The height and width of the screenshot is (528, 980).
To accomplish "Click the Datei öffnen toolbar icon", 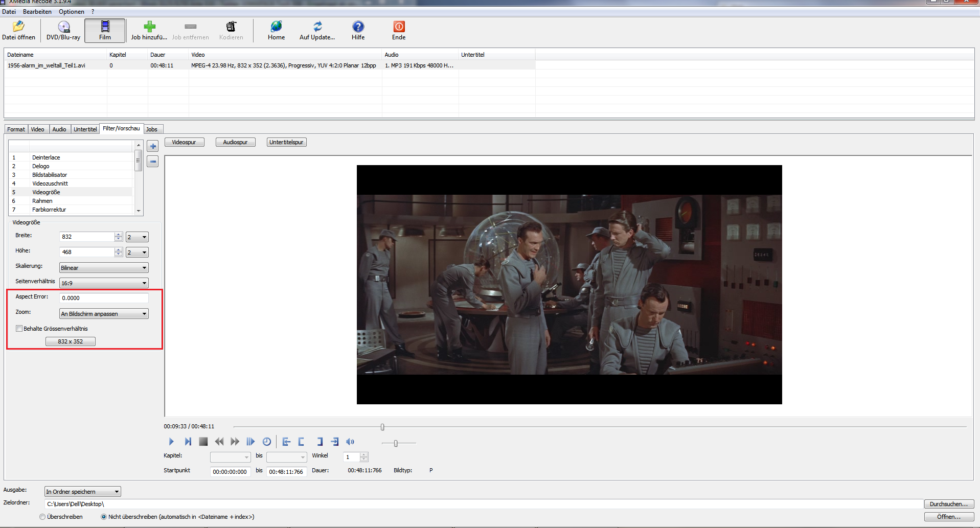I will [18, 30].
